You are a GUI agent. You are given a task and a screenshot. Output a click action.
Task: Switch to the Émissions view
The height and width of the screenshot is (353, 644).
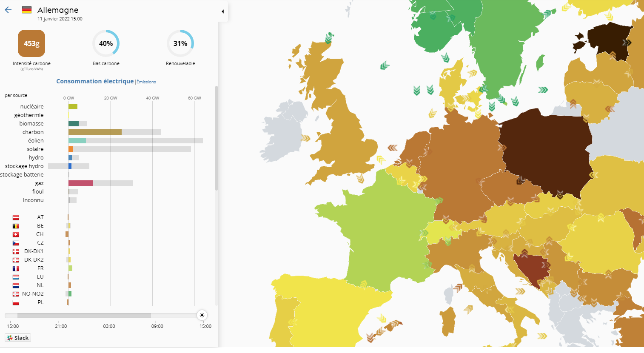point(146,82)
